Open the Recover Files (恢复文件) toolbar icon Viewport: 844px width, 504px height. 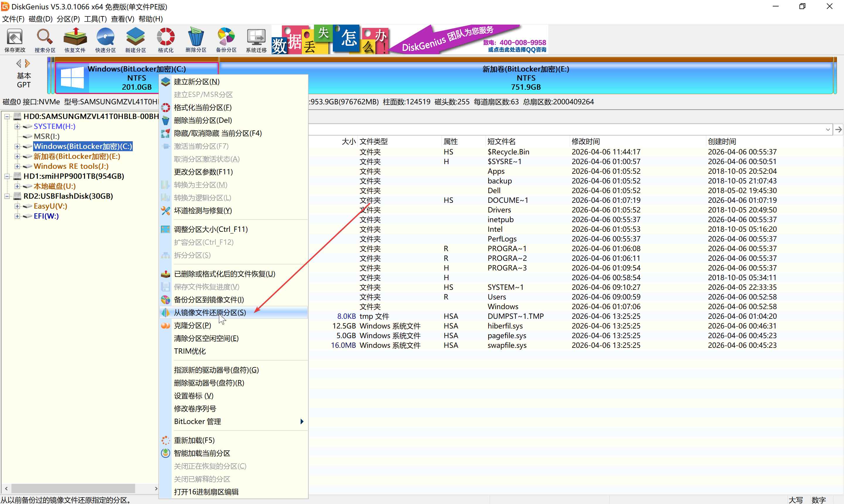(75, 37)
